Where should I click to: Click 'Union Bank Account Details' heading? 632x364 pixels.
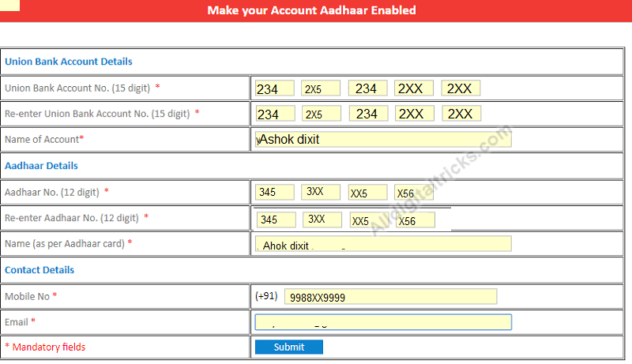point(69,62)
